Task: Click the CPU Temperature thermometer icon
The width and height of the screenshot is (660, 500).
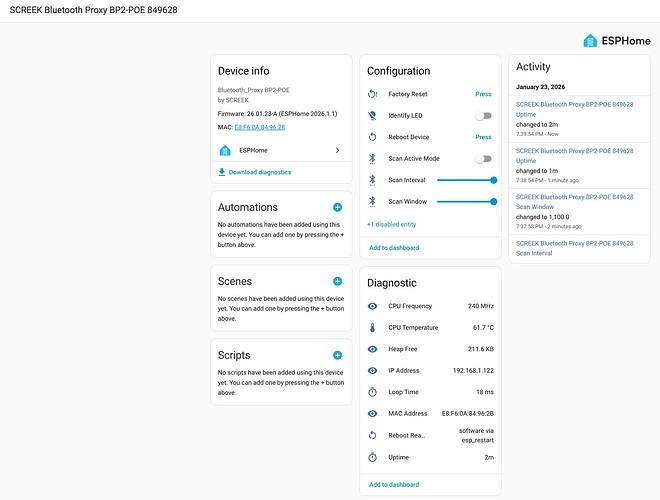Action: [x=373, y=327]
